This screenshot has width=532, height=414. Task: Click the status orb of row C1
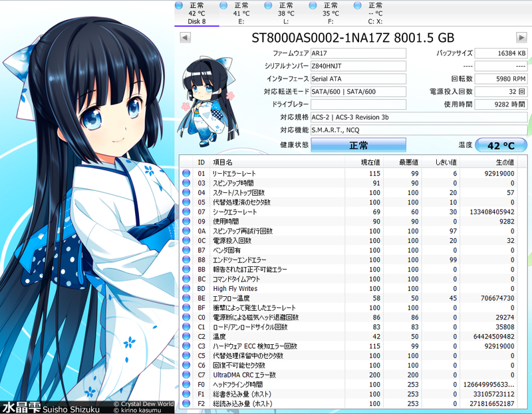pos(186,327)
